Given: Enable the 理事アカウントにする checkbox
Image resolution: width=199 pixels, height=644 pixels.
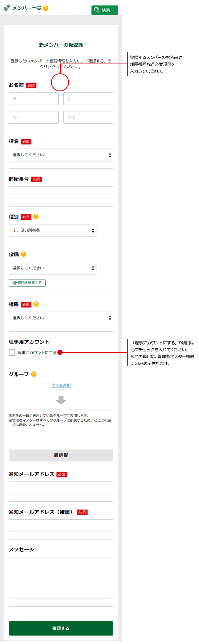Looking at the screenshot, I should click(x=12, y=353).
